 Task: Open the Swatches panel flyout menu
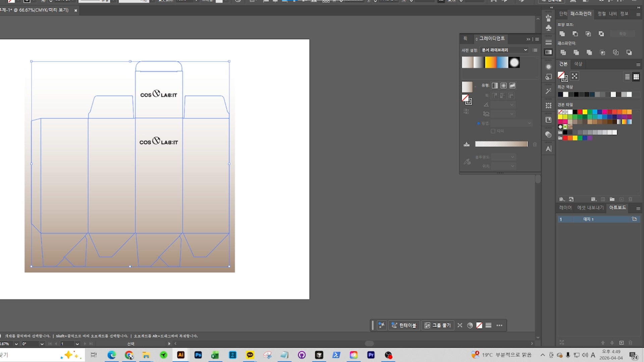(638, 64)
